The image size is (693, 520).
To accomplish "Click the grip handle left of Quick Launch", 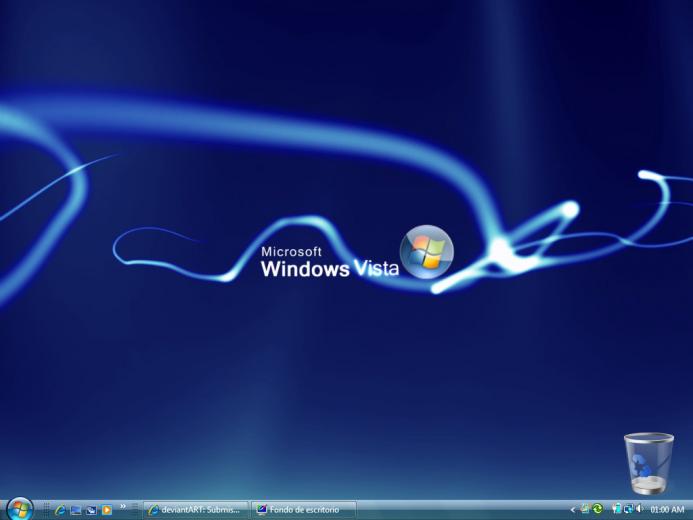I will tap(46, 510).
